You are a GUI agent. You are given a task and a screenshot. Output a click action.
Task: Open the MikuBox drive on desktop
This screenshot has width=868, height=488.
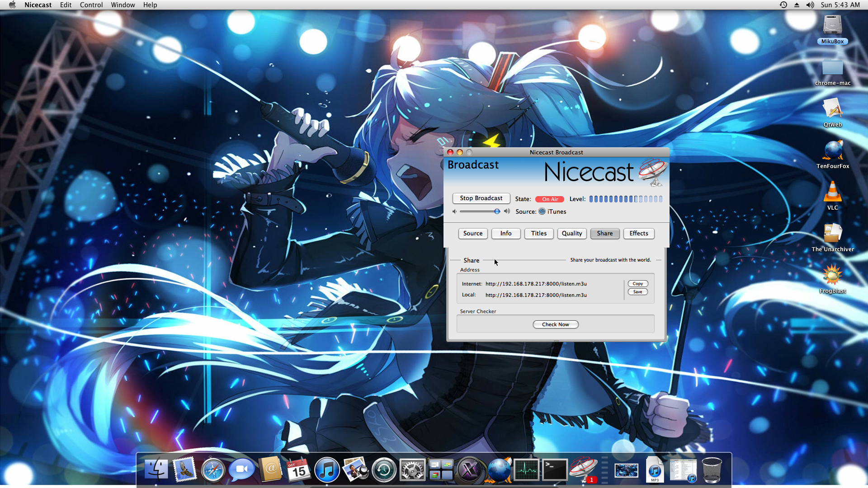pyautogui.click(x=832, y=29)
